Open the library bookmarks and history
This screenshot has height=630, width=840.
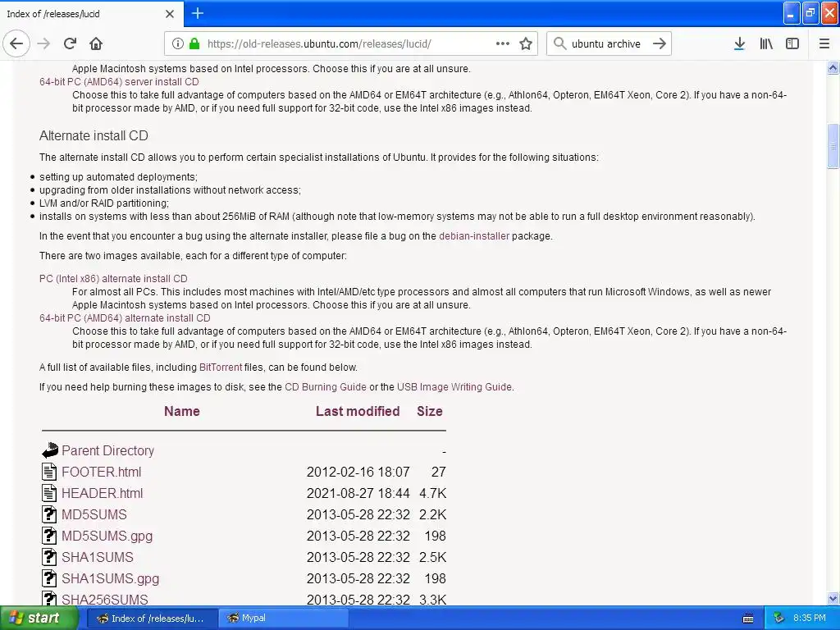[x=766, y=43]
